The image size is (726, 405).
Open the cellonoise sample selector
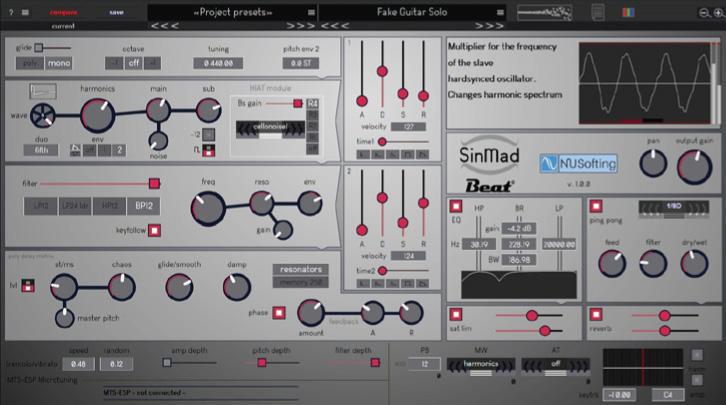tap(270, 130)
